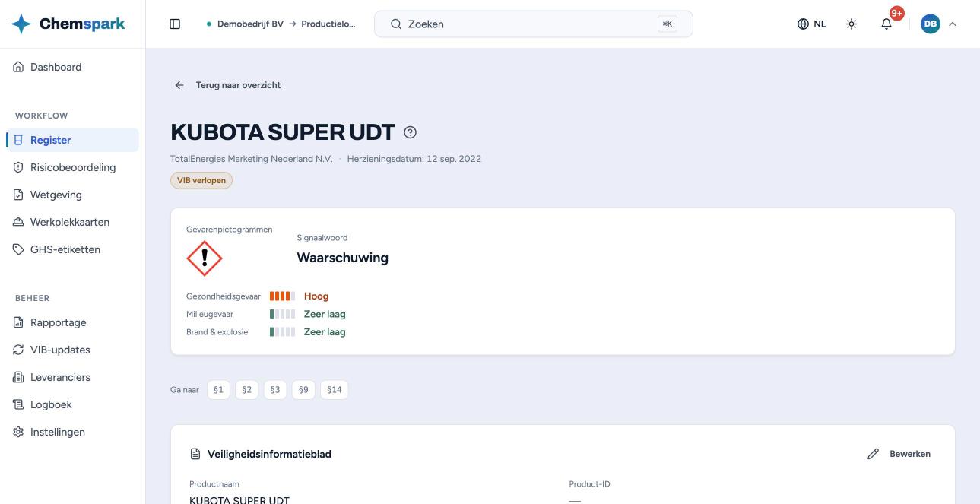Image resolution: width=980 pixels, height=504 pixels.
Task: Open notifications bell
Action: (x=886, y=24)
